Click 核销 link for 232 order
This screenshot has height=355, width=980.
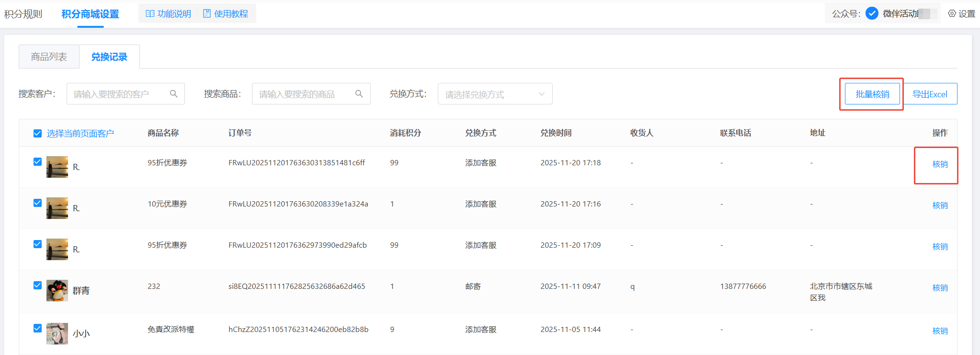940,288
